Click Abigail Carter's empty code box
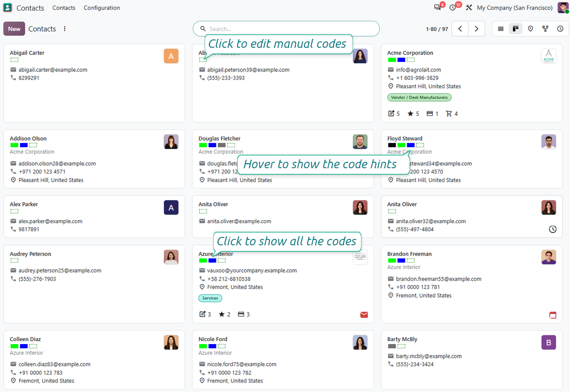 click(15, 60)
